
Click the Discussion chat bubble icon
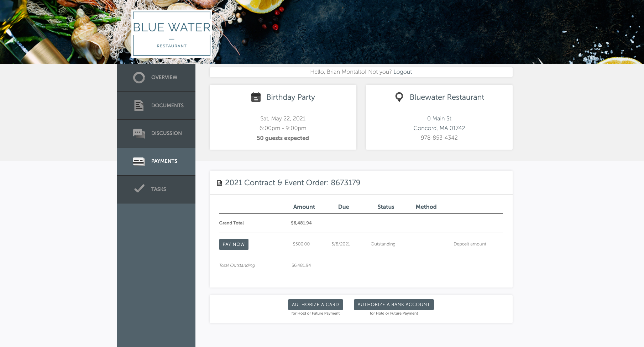[139, 133]
